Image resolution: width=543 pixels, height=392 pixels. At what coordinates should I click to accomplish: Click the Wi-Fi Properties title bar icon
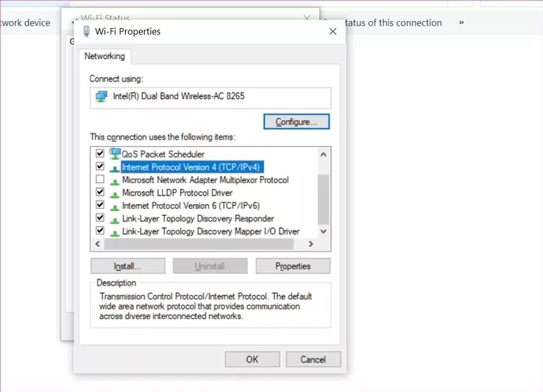86,32
